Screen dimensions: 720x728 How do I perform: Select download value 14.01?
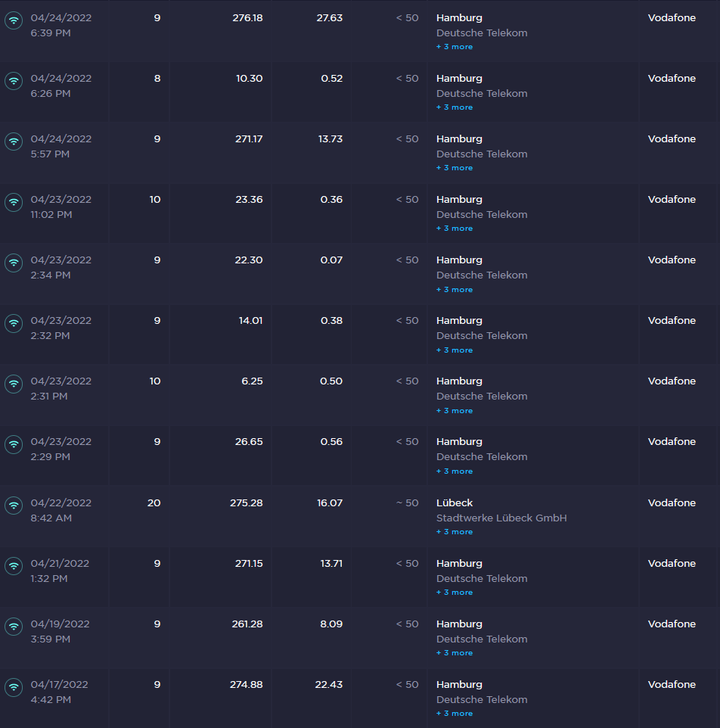[250, 321]
